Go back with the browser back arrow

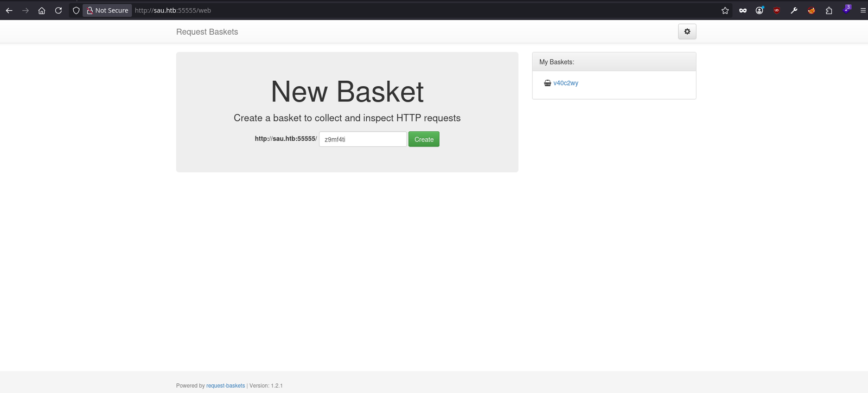(x=9, y=10)
